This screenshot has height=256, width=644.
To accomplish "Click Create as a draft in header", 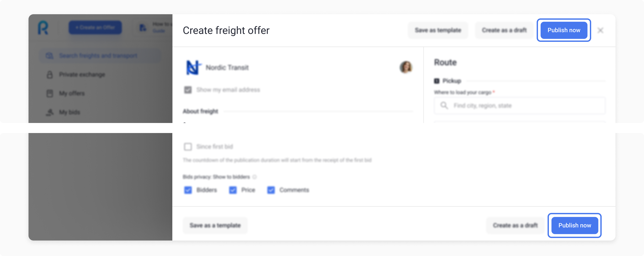I will coord(504,30).
